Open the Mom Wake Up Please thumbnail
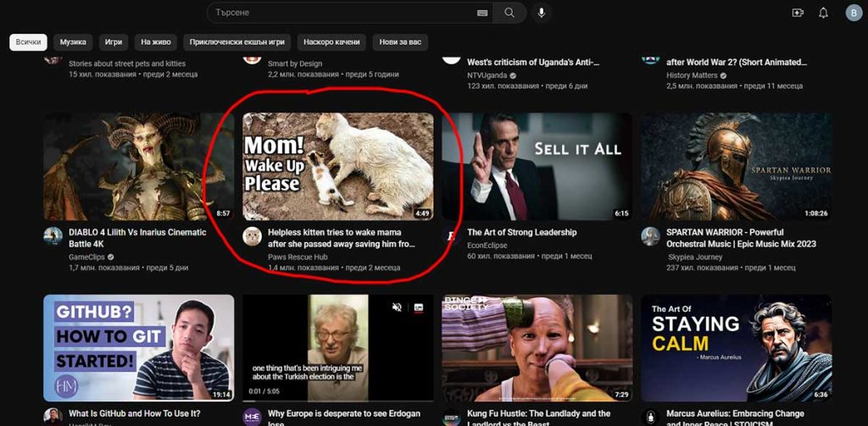This screenshot has height=426, width=868. (337, 167)
